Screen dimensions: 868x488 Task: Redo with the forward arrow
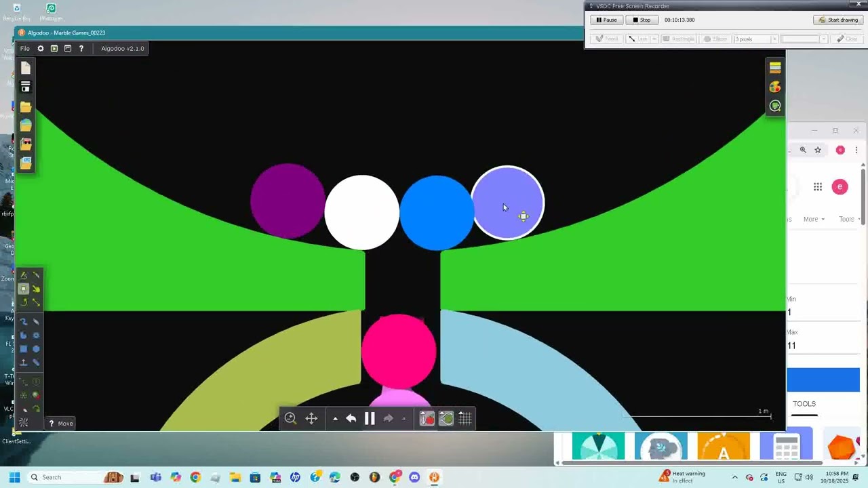click(x=388, y=419)
